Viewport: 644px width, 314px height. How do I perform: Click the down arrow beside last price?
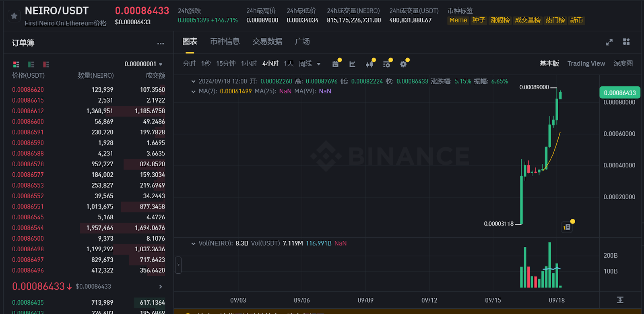click(x=69, y=287)
